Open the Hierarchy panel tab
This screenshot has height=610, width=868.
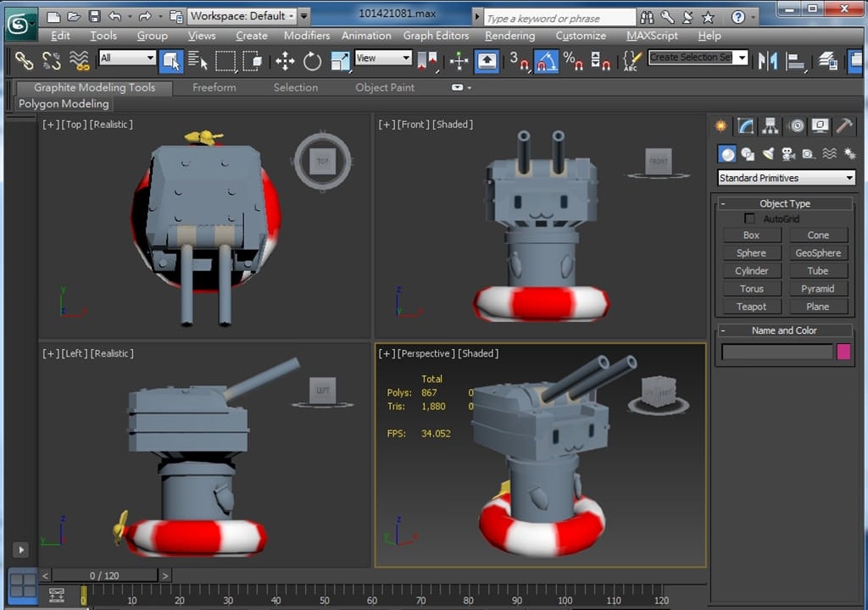(x=771, y=126)
